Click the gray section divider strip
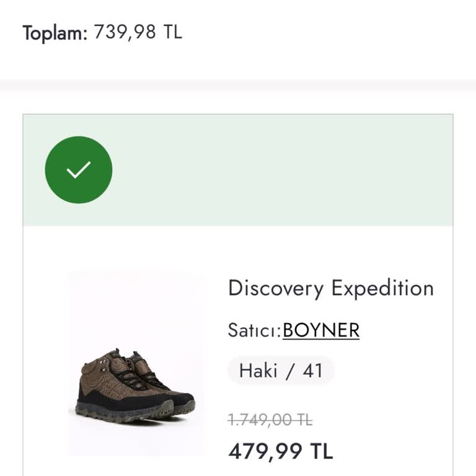Viewport: 476px width, 476px height. pyautogui.click(x=238, y=85)
